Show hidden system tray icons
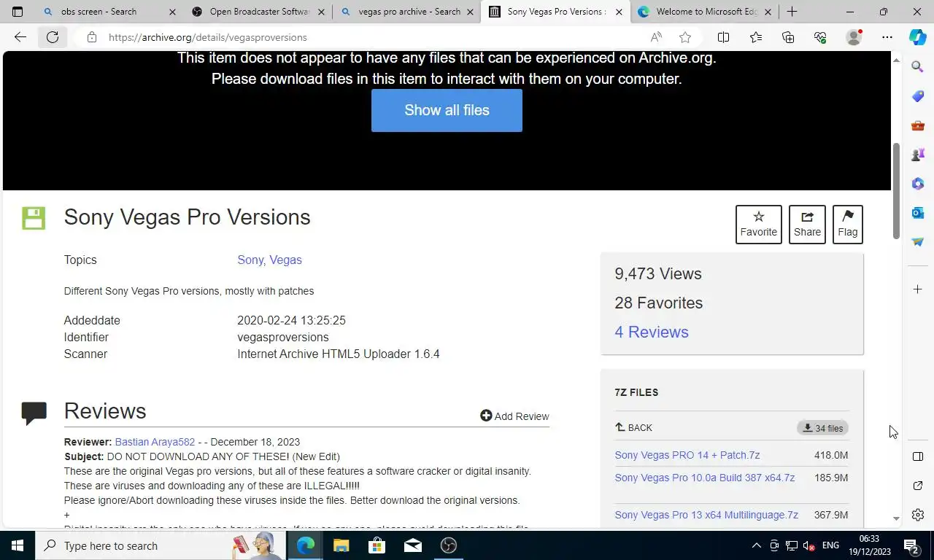This screenshot has width=934, height=560. click(757, 545)
